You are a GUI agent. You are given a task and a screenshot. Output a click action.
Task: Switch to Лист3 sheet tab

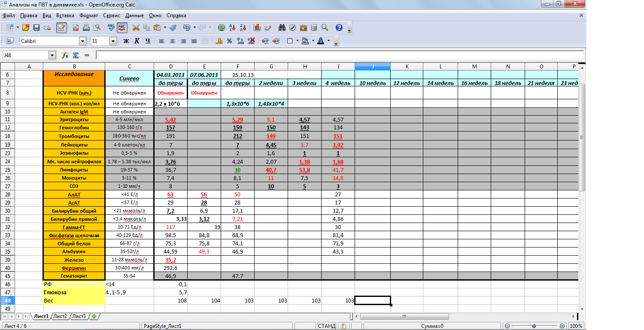(79, 316)
